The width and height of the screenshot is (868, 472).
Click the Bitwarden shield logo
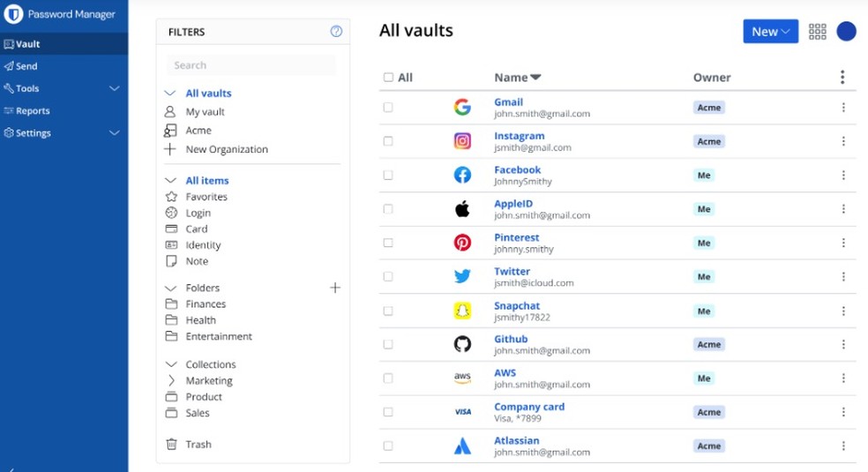coord(13,14)
